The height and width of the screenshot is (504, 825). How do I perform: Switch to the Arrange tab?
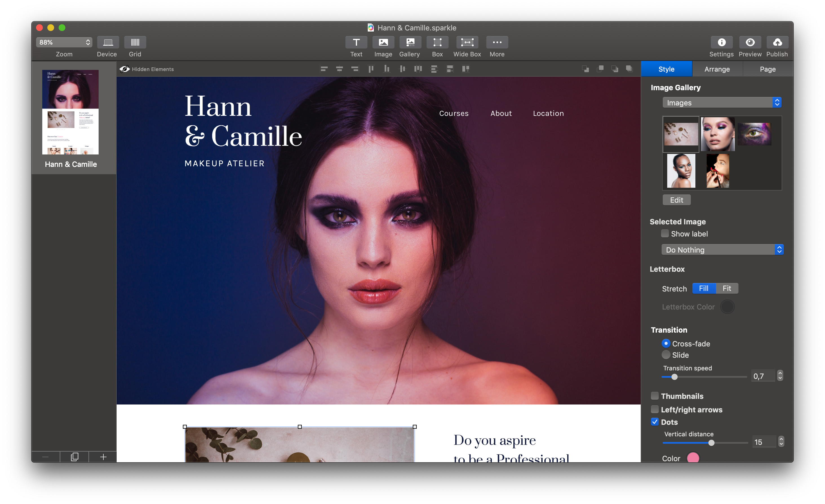coord(717,69)
